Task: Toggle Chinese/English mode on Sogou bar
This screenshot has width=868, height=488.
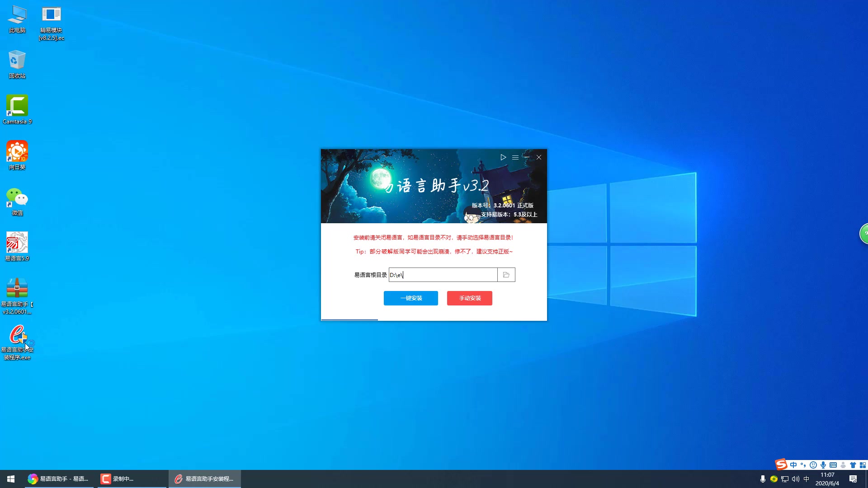Action: 793,465
